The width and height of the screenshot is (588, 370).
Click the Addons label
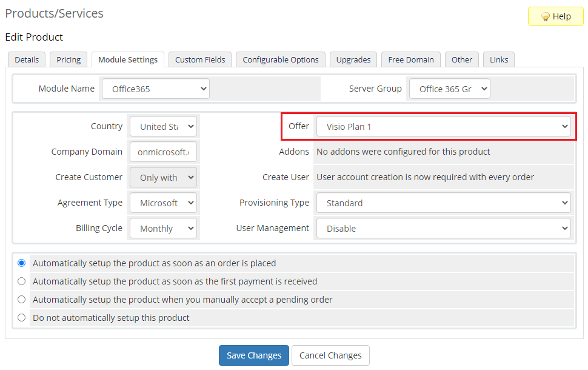pyautogui.click(x=294, y=152)
